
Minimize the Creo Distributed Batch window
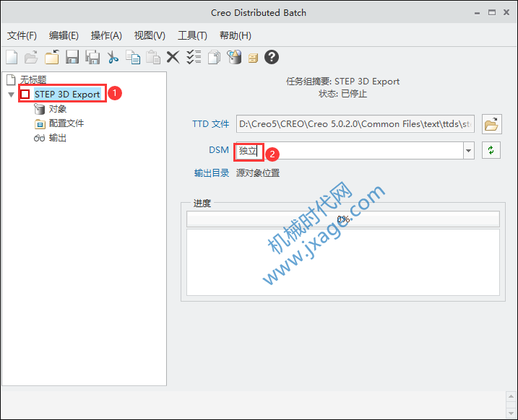tap(477, 13)
